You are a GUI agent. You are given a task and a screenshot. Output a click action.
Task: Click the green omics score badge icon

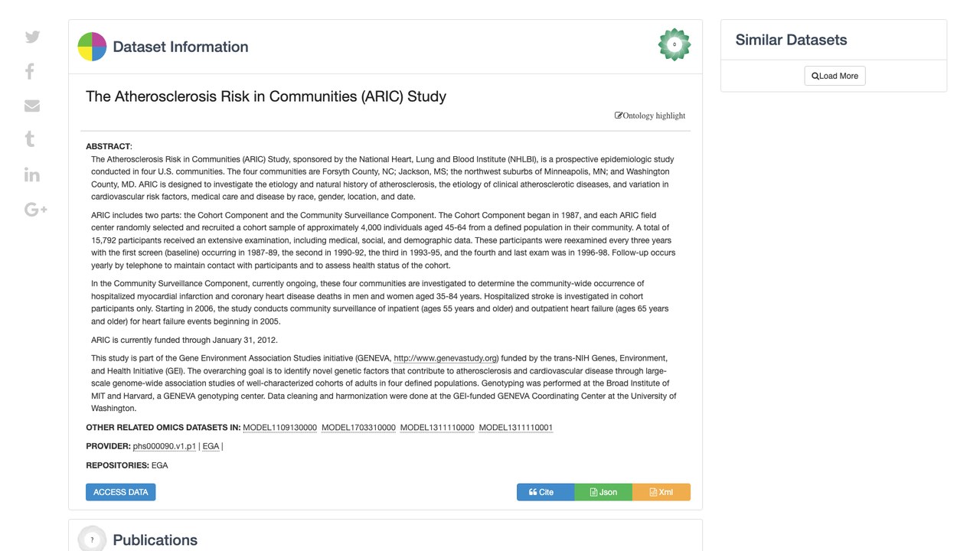(675, 44)
